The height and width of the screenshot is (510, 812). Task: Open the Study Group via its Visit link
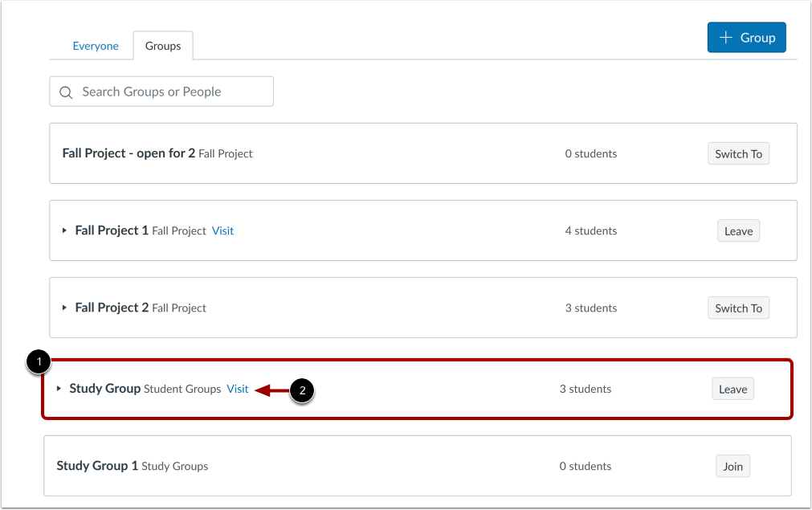[237, 389]
